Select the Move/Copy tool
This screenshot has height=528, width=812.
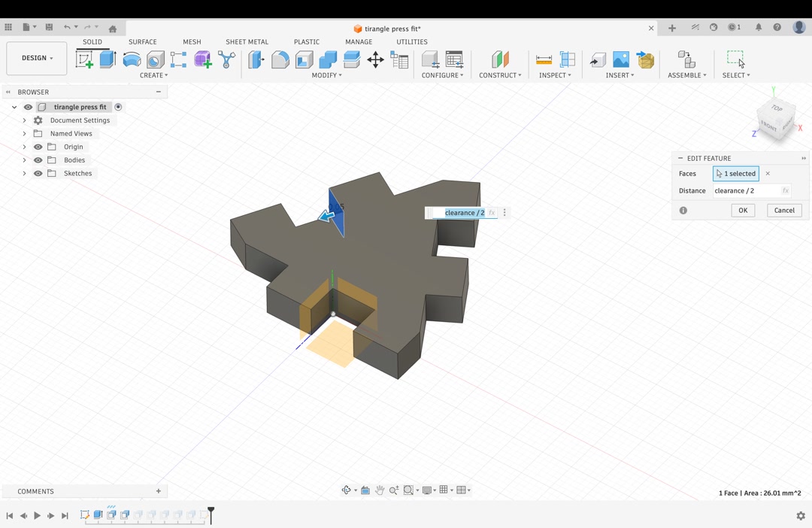(375, 59)
